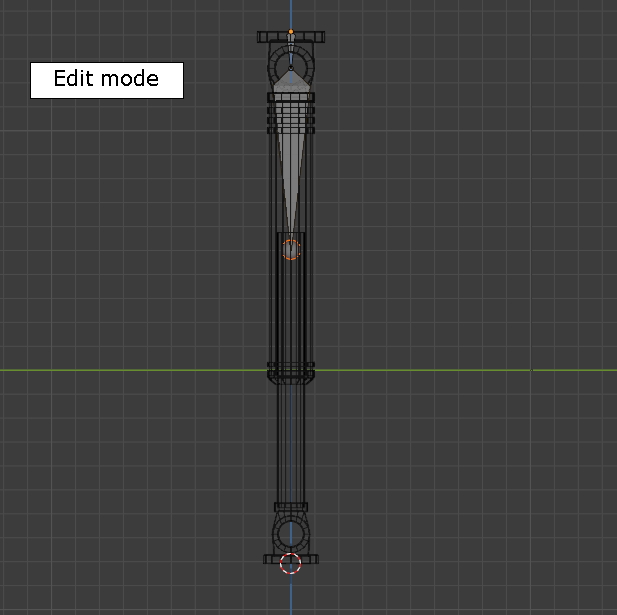
Task: Click the ribbed collar below the upper eyelet
Action: tap(291, 113)
